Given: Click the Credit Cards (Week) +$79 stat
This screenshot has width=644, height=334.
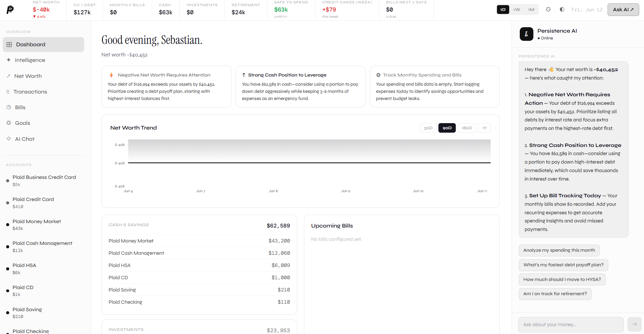Looking at the screenshot, I should tap(347, 10).
